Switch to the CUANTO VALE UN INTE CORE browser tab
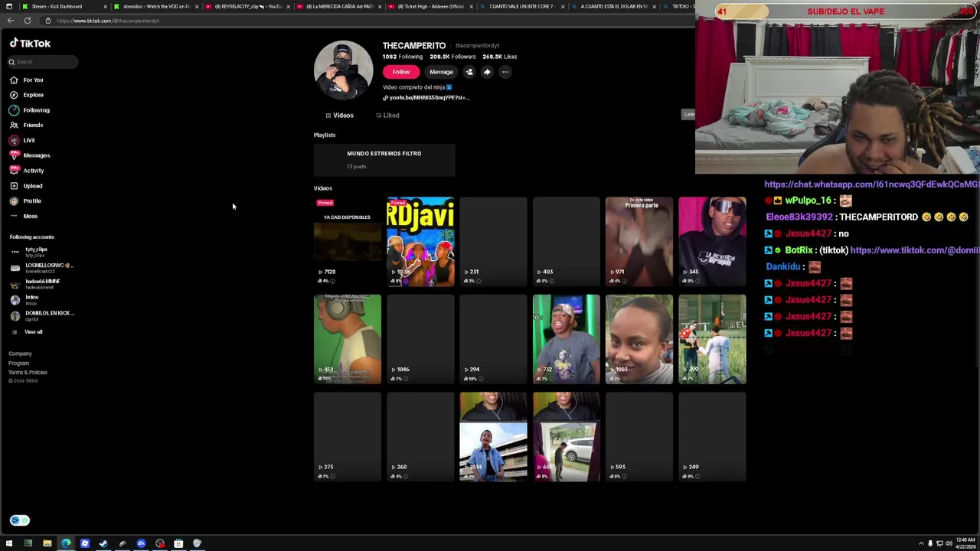Viewport: 980px width, 551px height. click(x=521, y=6)
